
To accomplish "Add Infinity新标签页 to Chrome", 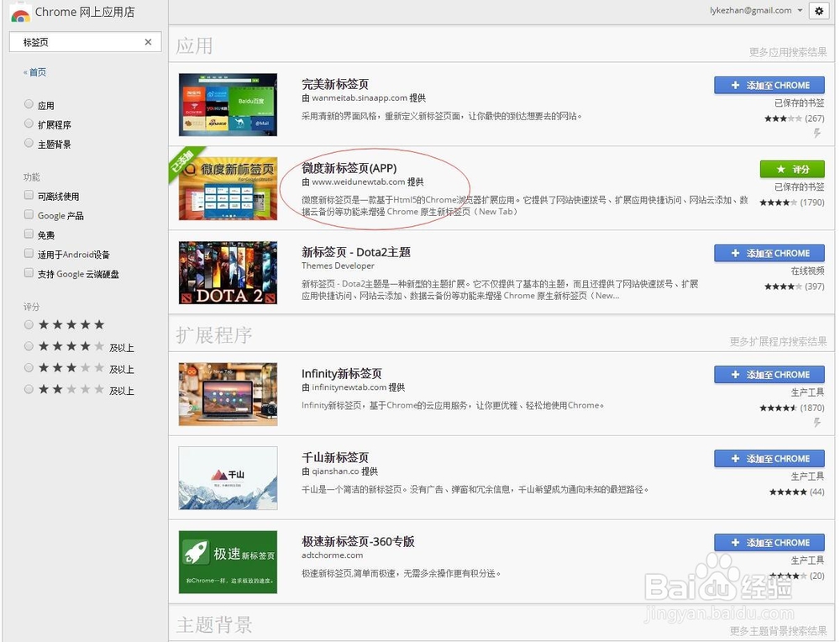I will [x=769, y=375].
